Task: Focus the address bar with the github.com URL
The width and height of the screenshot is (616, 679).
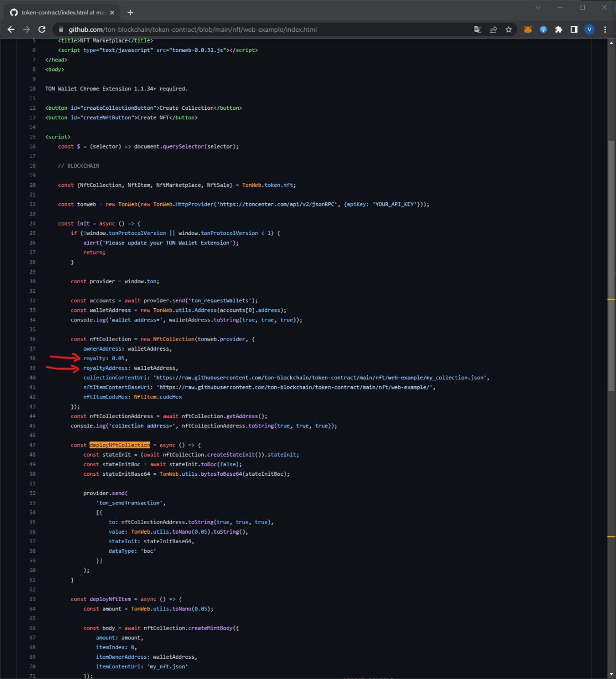Action: click(x=265, y=30)
